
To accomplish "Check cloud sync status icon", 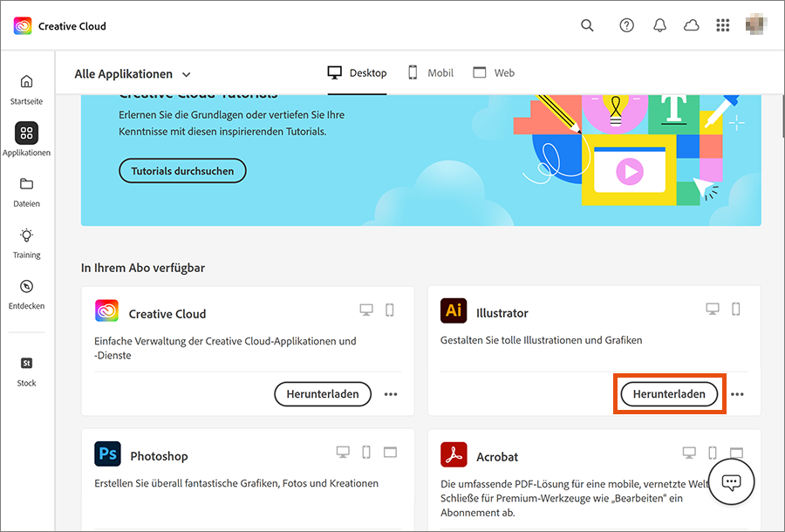I will click(x=691, y=25).
